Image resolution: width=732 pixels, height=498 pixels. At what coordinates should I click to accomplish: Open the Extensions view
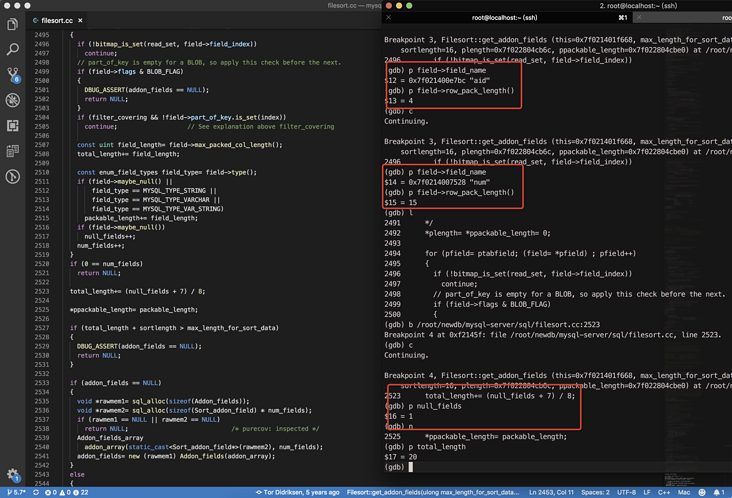13,126
